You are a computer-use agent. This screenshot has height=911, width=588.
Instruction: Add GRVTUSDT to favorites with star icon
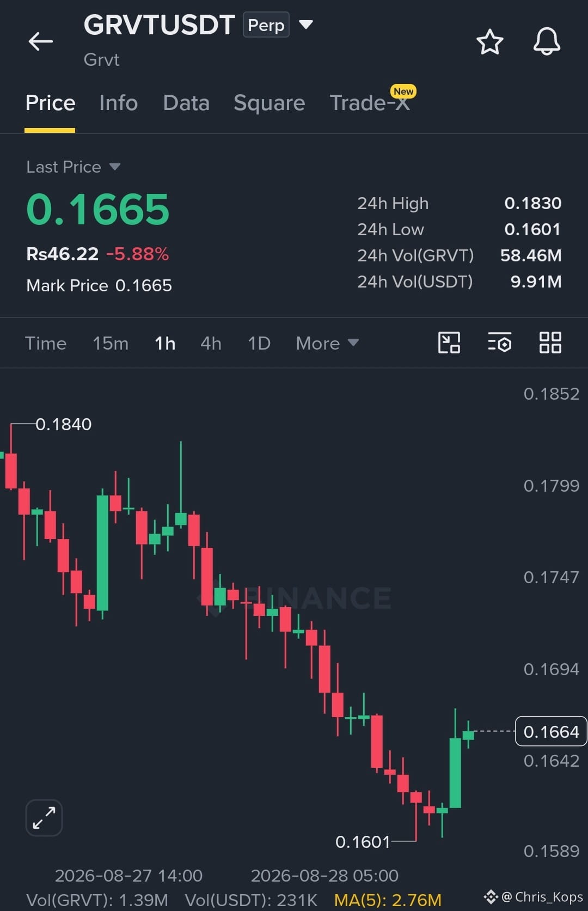489,42
